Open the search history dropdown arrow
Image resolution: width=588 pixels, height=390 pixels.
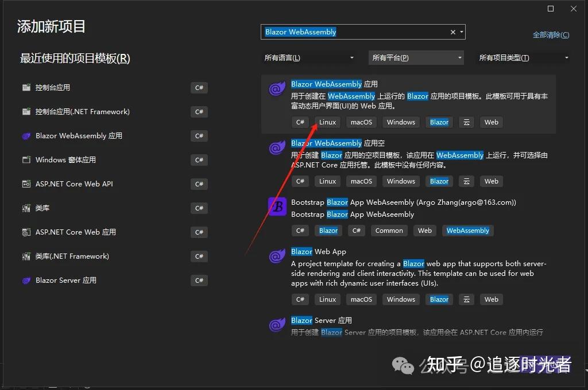pos(462,32)
